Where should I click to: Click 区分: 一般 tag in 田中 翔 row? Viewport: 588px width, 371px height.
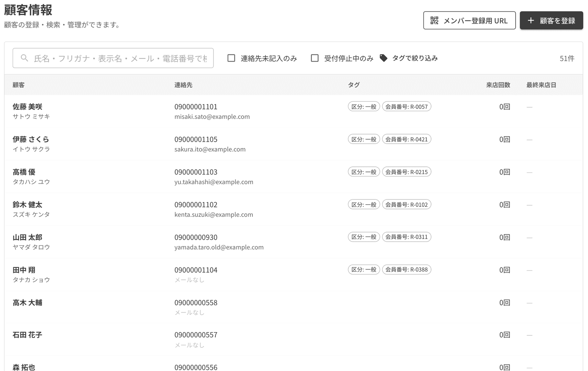click(364, 270)
